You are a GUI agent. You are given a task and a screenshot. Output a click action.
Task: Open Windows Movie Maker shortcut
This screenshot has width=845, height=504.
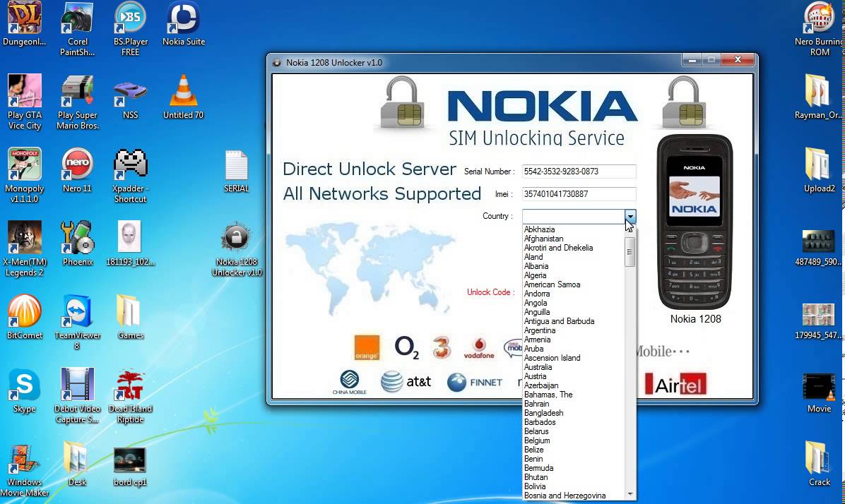[x=24, y=469]
